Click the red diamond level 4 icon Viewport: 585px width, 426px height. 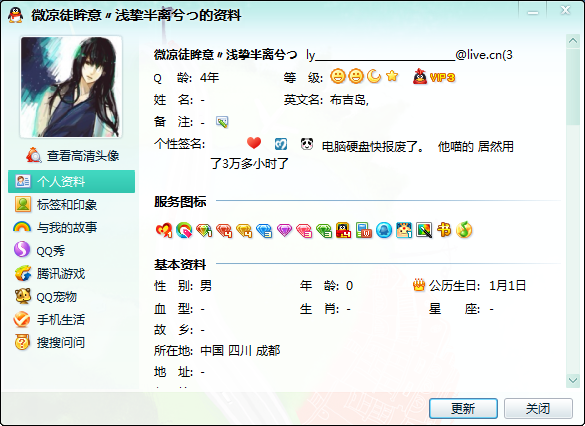point(224,230)
